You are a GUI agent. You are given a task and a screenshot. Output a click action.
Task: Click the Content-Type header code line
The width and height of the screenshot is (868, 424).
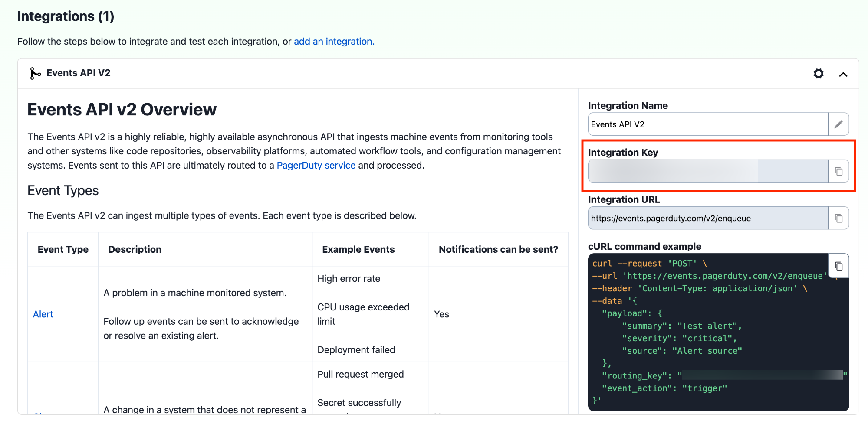point(700,289)
